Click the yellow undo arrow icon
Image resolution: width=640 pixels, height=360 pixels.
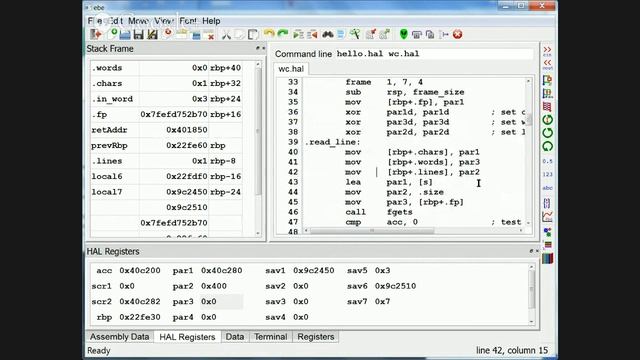click(269, 34)
